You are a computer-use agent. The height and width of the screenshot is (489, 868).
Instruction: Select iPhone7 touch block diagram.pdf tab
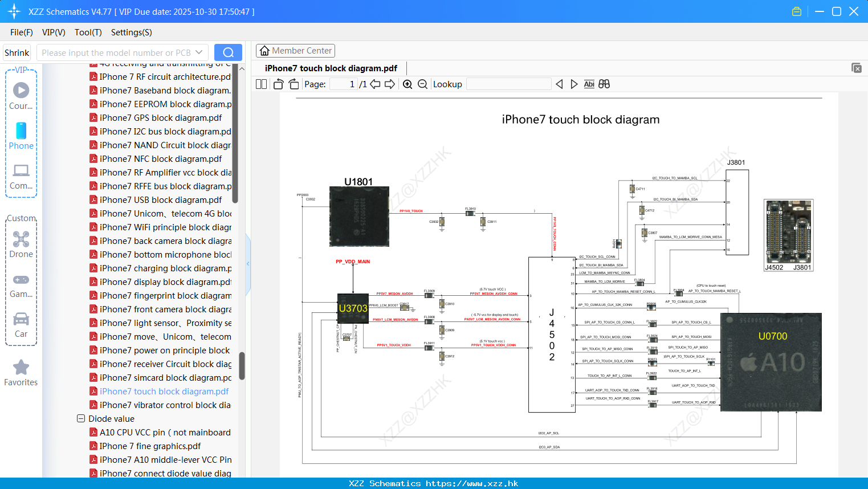tap(331, 68)
